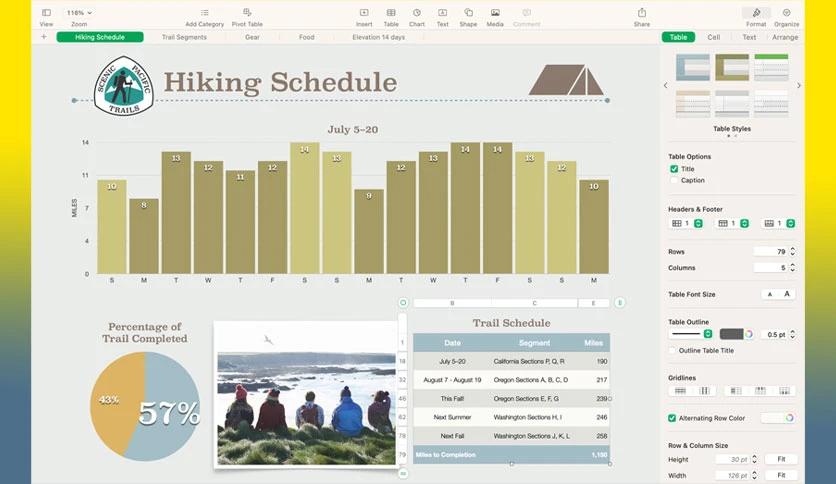Screen dimensions: 836x484
Task: Toggle Alternating Row Color checkbox
Action: coord(672,418)
